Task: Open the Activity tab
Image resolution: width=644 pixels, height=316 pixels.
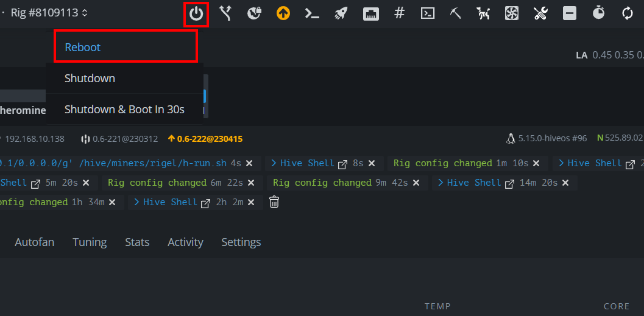Action: pyautogui.click(x=185, y=242)
